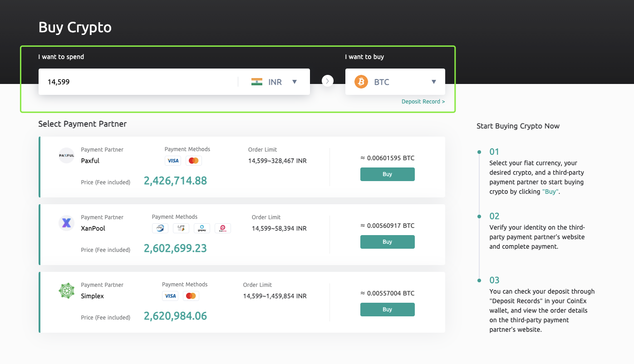Select the GoPay payment method icon
634x364 pixels.
tap(202, 228)
